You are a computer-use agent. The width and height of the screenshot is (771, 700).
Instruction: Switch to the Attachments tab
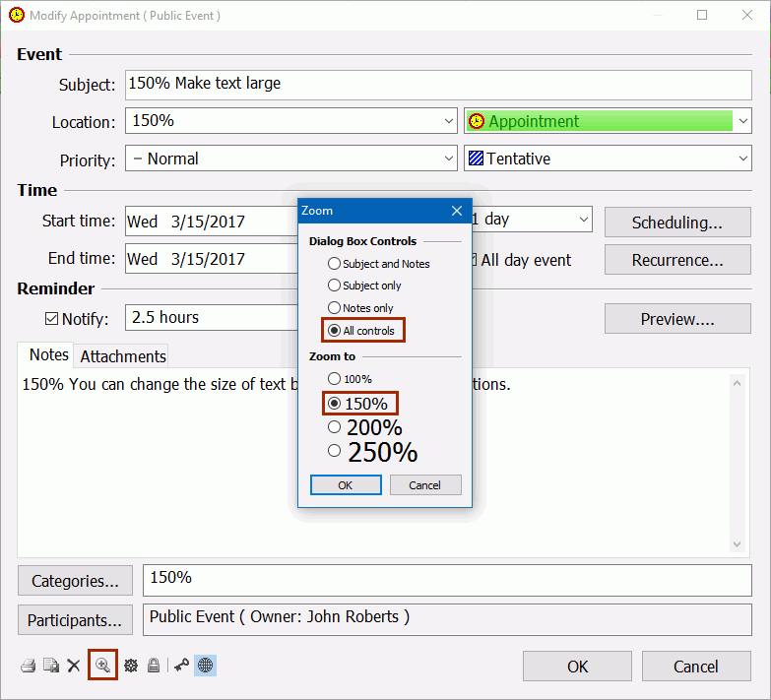click(123, 356)
